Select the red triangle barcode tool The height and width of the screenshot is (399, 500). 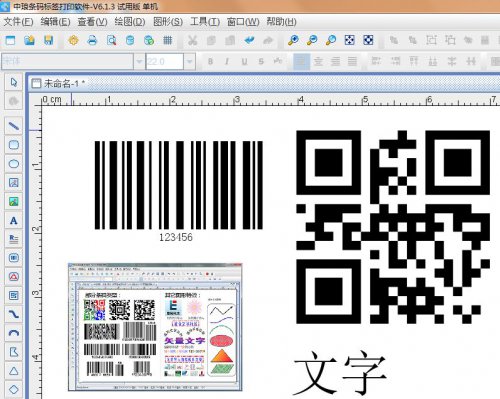(14, 276)
